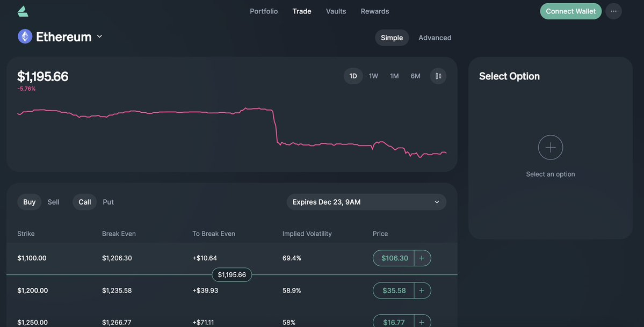
Task: Toggle to Sell mode
Action: 53,202
